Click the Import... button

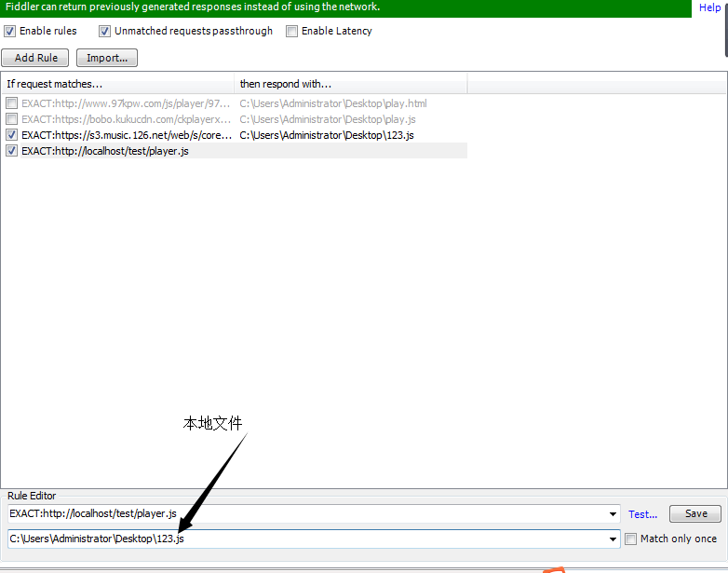[107, 58]
